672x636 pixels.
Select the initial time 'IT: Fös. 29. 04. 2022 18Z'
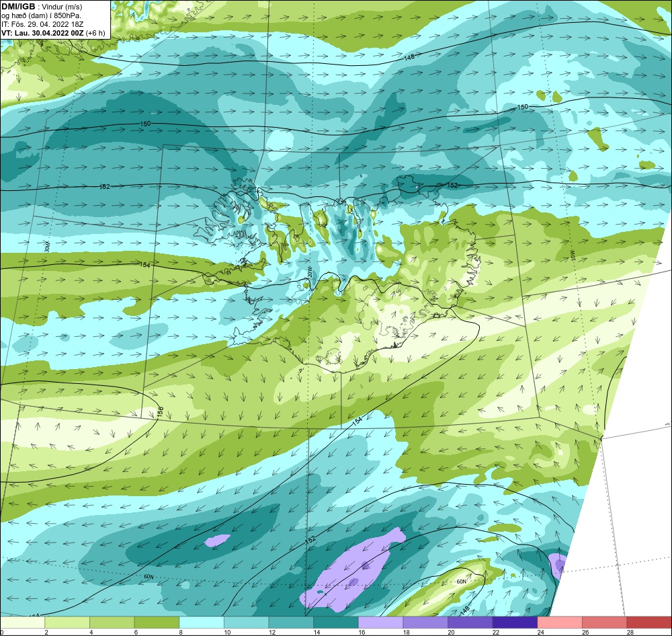coord(43,24)
